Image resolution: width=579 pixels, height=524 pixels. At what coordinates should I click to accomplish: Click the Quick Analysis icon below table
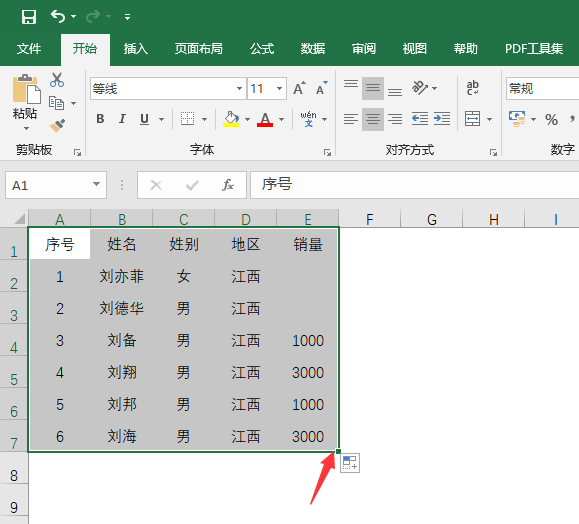(x=350, y=463)
